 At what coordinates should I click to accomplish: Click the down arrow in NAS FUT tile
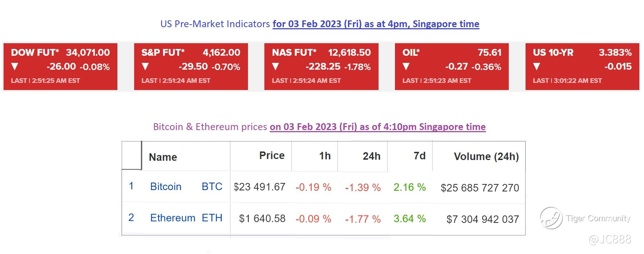pyautogui.click(x=275, y=67)
